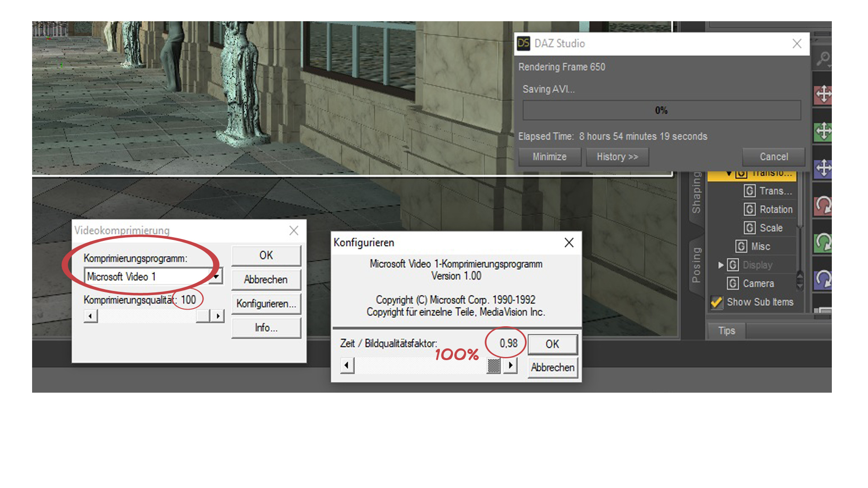
Task: Switch to the Shaping side tab
Action: (x=696, y=192)
